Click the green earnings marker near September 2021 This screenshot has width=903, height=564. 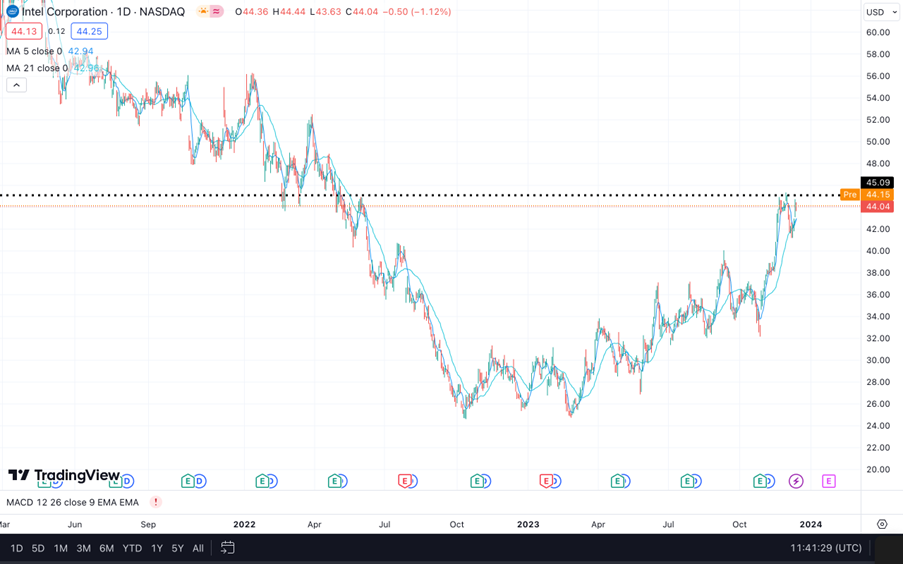pyautogui.click(x=188, y=481)
